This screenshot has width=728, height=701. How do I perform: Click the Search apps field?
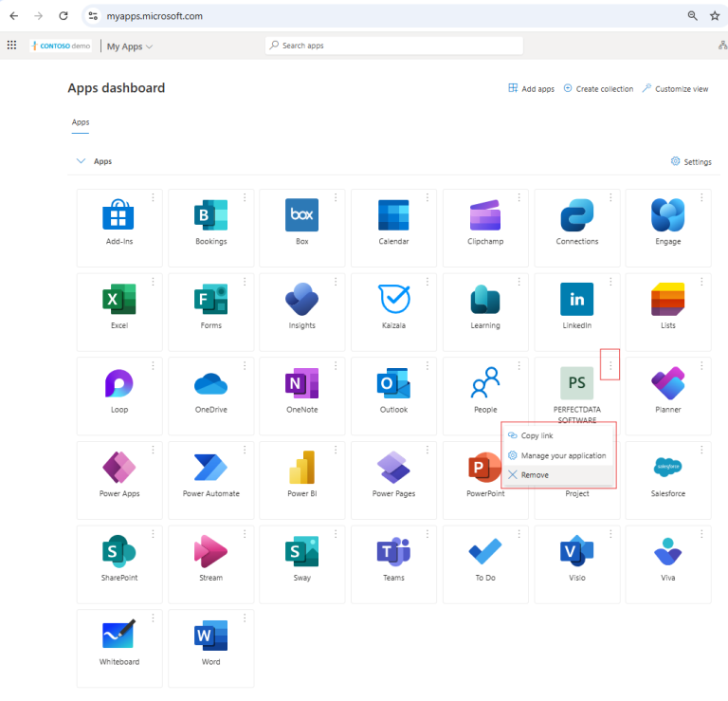click(x=393, y=46)
